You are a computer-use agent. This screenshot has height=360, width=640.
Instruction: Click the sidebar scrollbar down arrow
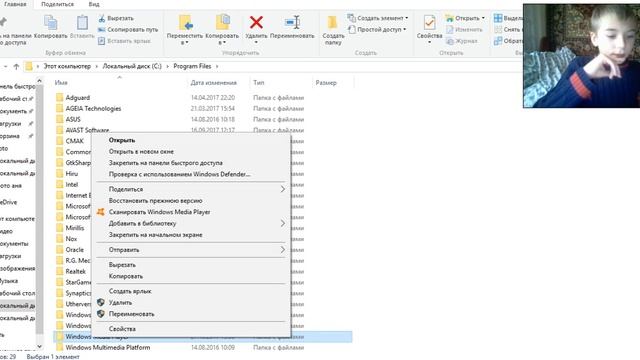point(39,347)
